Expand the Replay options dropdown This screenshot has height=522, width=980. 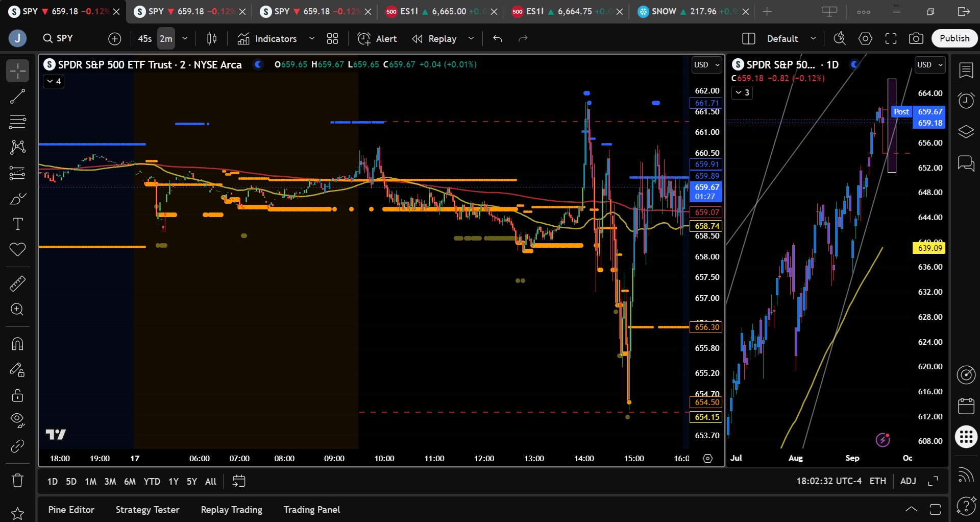tap(471, 39)
